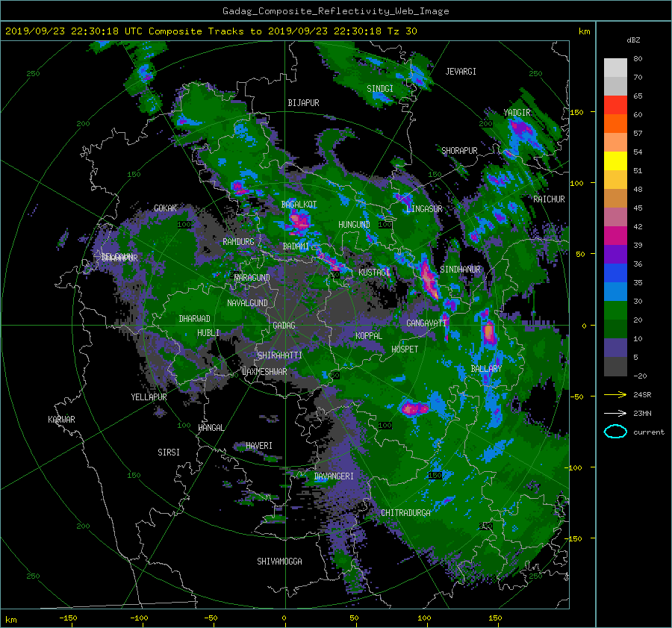672x628 pixels.
Task: Select the red 65 dBZ color swatch
Action: point(615,105)
